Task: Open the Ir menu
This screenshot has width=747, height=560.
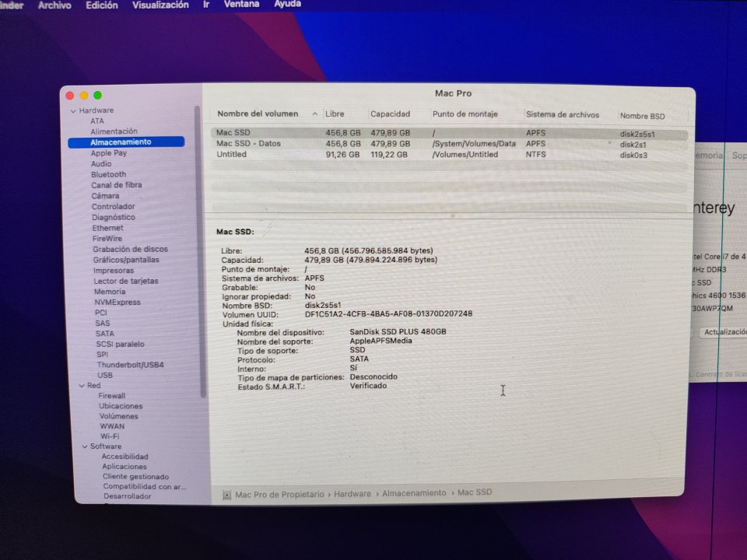Action: click(x=205, y=5)
